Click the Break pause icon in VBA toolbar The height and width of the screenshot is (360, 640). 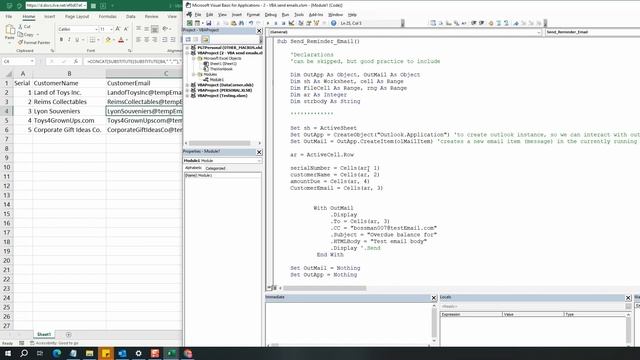pos(276,23)
